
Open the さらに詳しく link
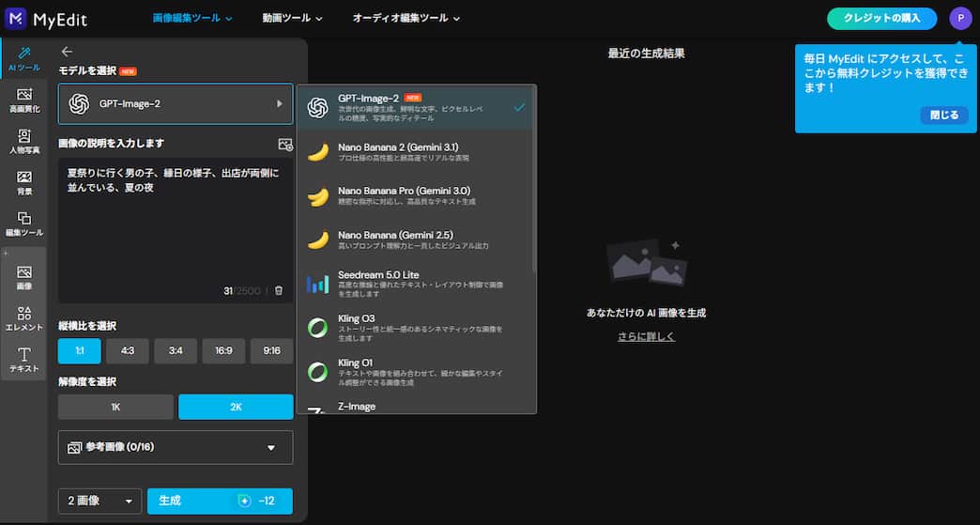[x=646, y=336]
